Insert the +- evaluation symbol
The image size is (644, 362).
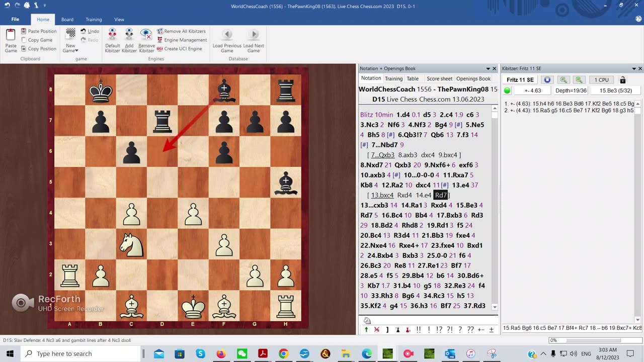coord(481,330)
